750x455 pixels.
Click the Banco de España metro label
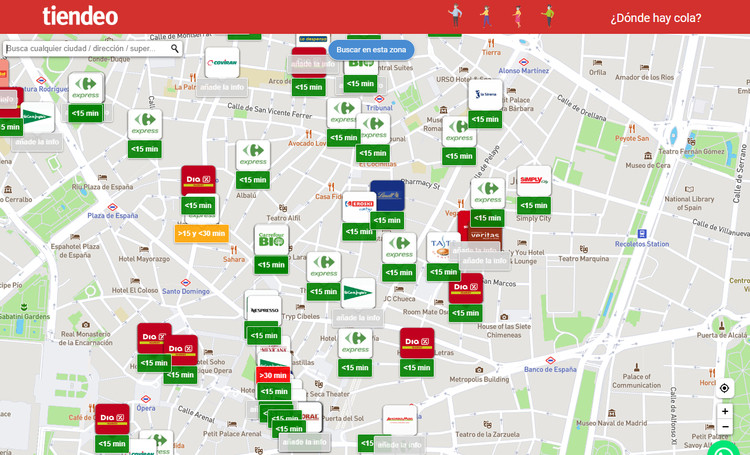coord(550,369)
